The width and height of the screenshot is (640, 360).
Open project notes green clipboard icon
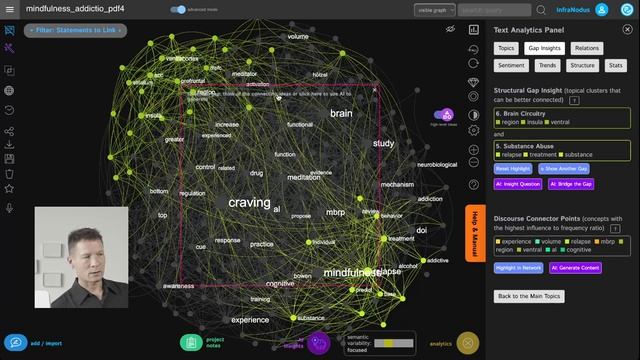pos(191,342)
